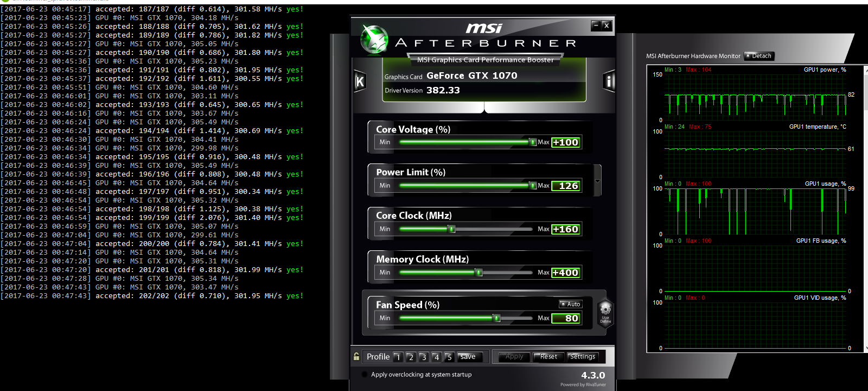Screen dimensions: 868x391
Task: Click the 'Memory Clock (MHz)' label
Action: [x=423, y=259]
